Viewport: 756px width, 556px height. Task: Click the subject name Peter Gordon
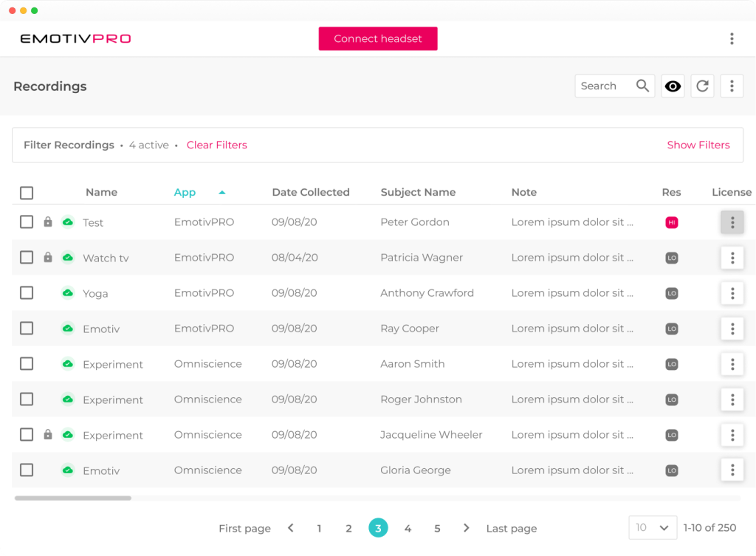(415, 222)
